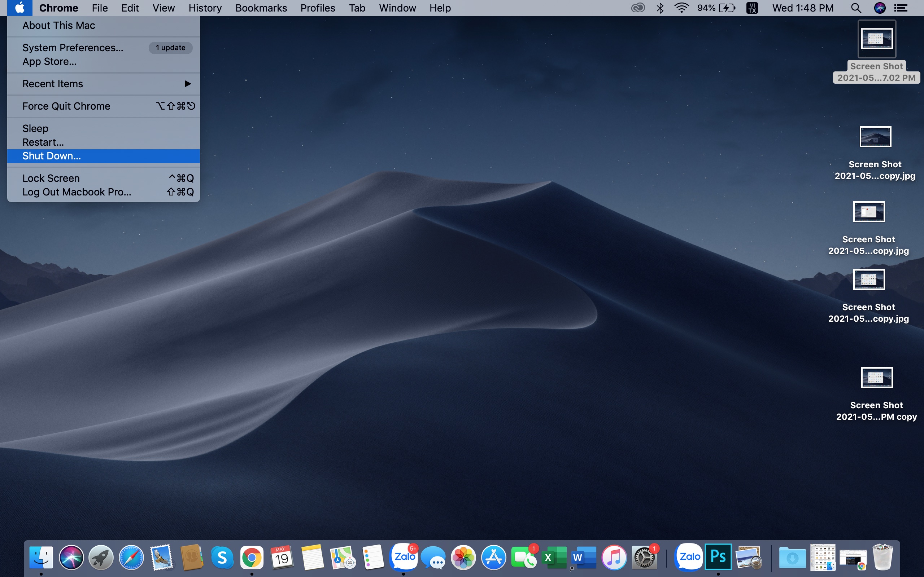
Task: Open the Notification Center list icon
Action: point(901,8)
